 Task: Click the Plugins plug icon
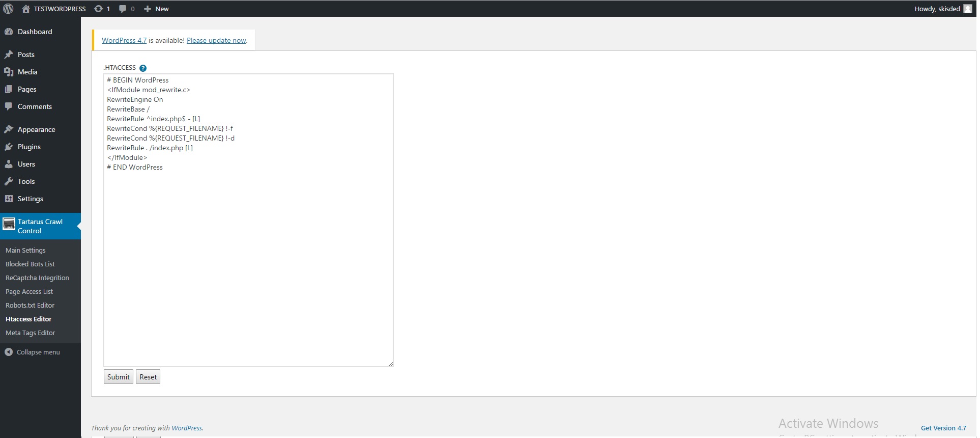click(x=9, y=147)
